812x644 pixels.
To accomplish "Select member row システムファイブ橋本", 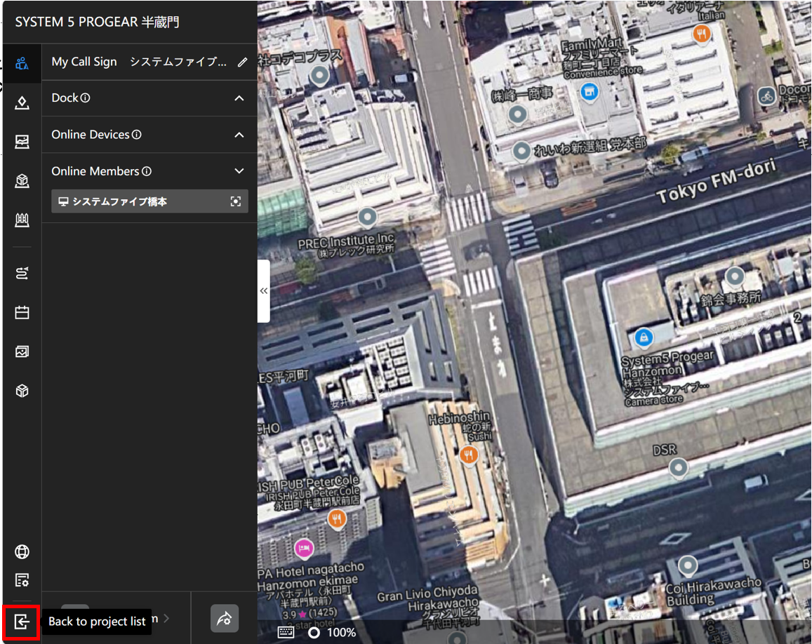I will pos(149,201).
